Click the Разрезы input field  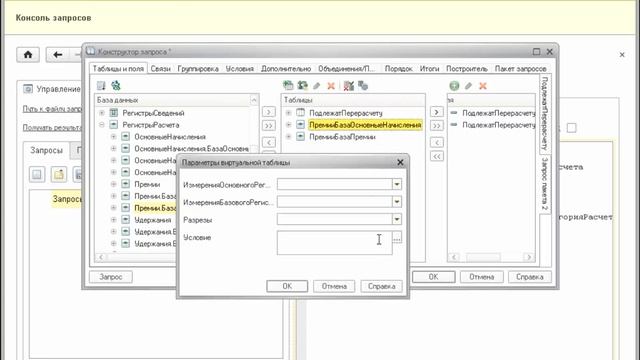click(334, 220)
